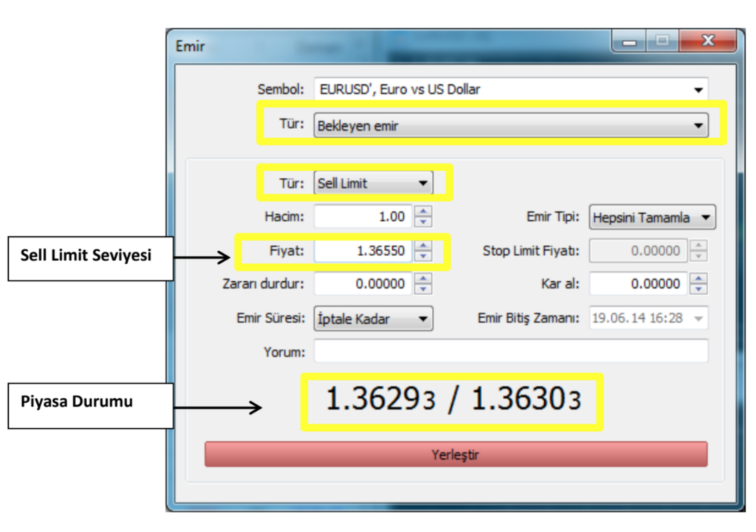Decrease Hacim with the down arrow
756x532 pixels.
tap(423, 222)
